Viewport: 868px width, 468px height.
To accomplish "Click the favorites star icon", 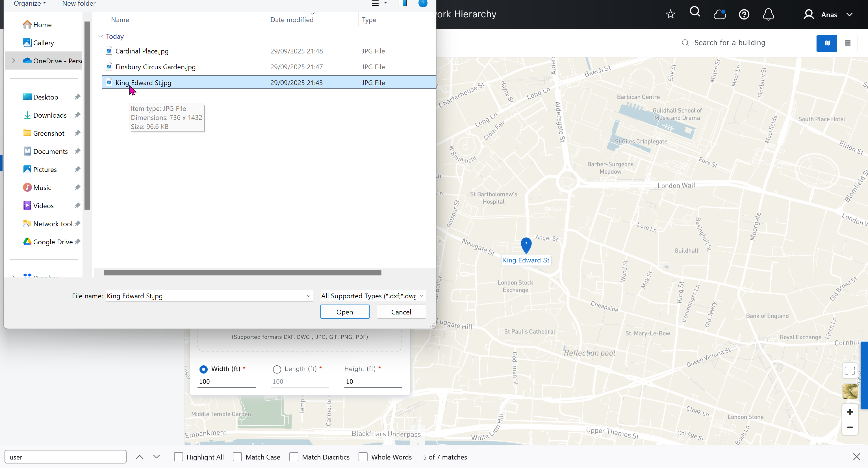I will (670, 14).
